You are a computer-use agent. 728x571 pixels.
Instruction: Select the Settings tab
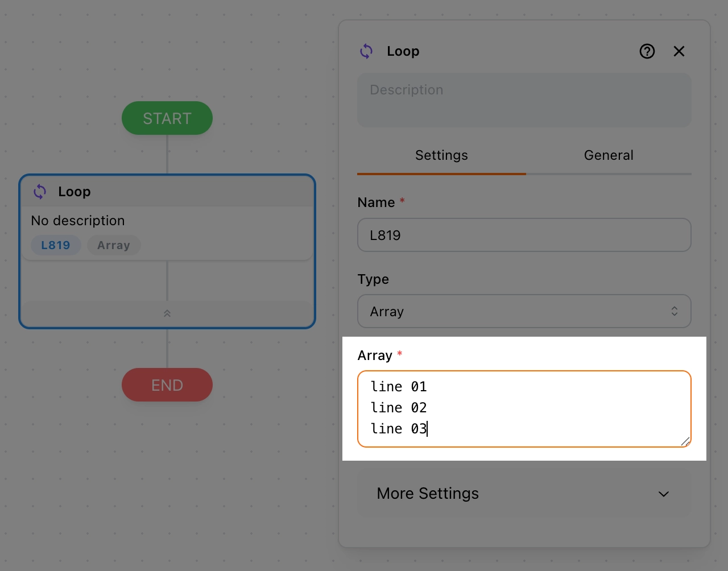441,155
